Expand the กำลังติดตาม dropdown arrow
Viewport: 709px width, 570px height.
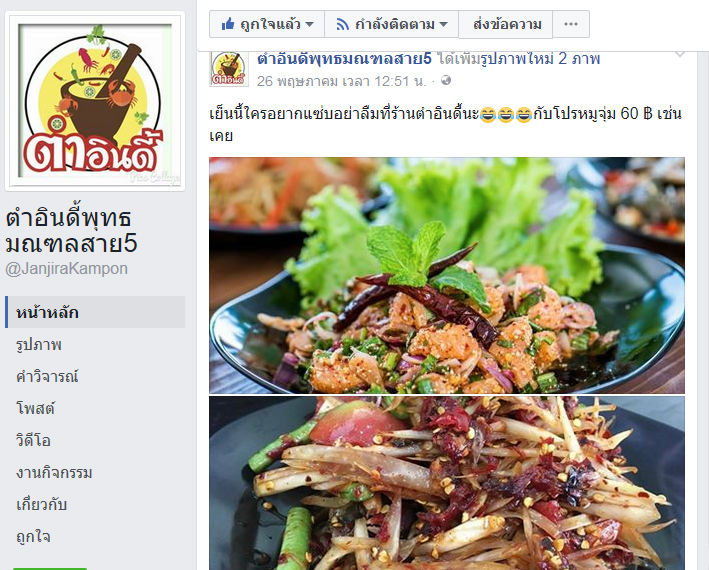444,24
